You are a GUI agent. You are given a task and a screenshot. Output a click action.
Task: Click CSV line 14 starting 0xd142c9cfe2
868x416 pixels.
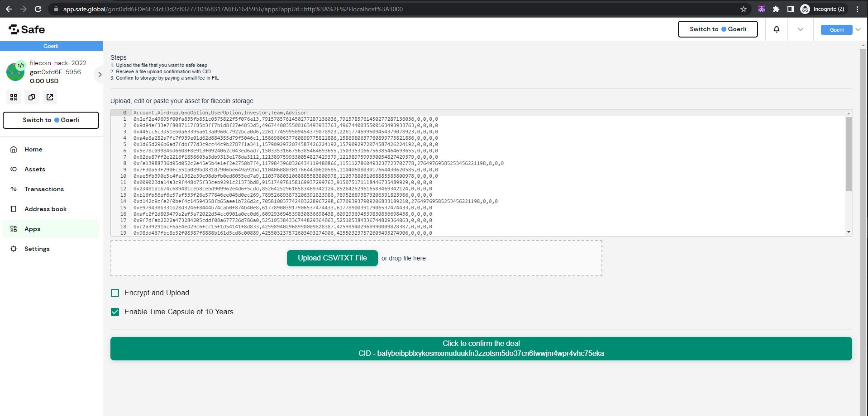[315, 201]
